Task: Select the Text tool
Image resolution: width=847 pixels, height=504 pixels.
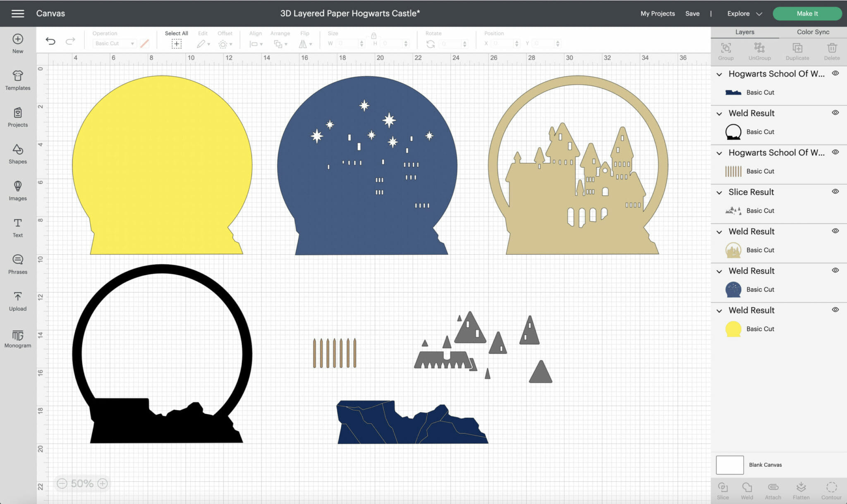Action: pos(17,223)
